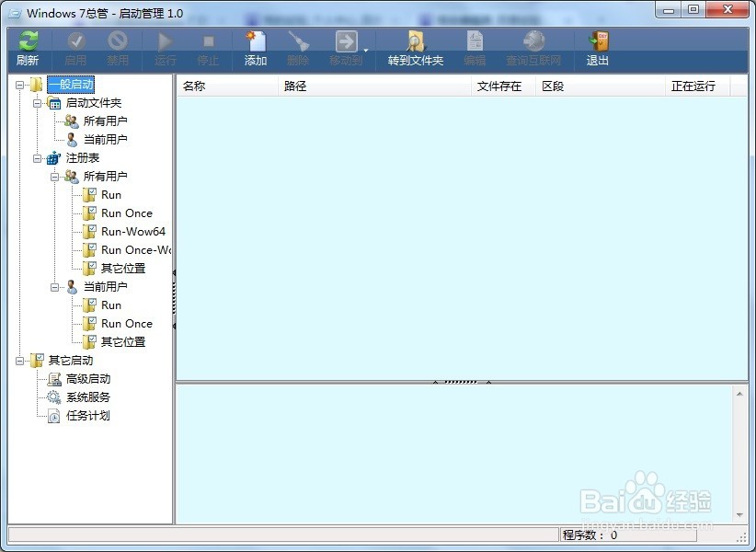Click the window title bar app icon
This screenshot has height=552, width=756.
tap(15, 14)
